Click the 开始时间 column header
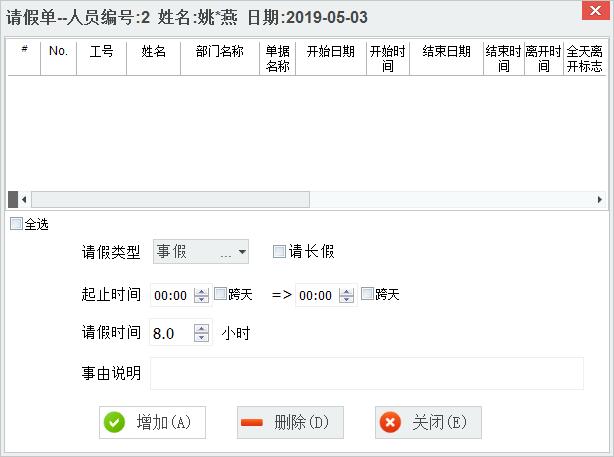The width and height of the screenshot is (614, 457). tap(388, 58)
